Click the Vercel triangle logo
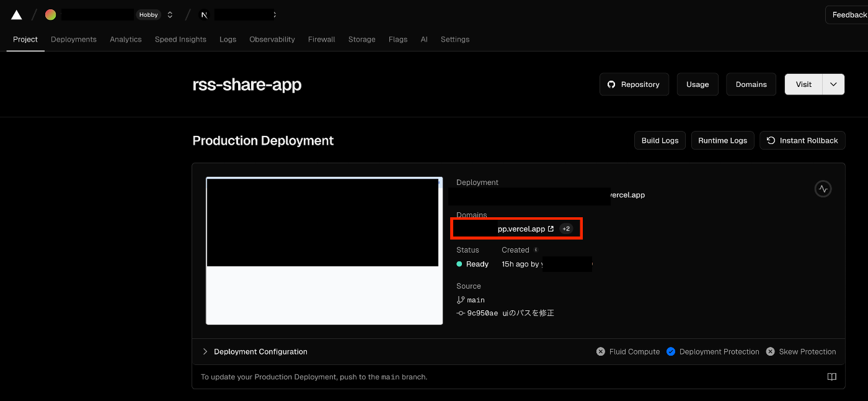868x401 pixels. 16,14
